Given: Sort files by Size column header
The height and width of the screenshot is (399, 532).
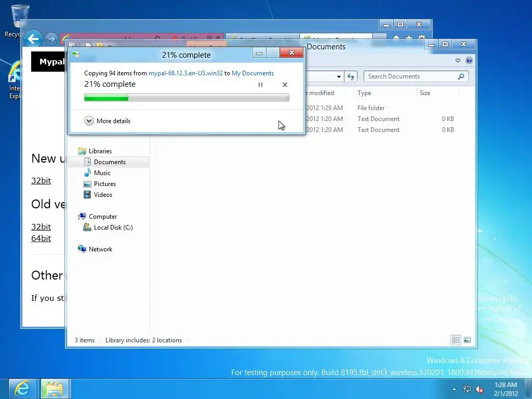Looking at the screenshot, I should click(x=425, y=93).
